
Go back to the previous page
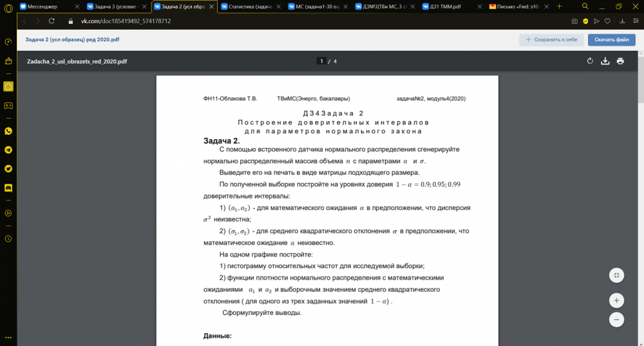(25, 21)
